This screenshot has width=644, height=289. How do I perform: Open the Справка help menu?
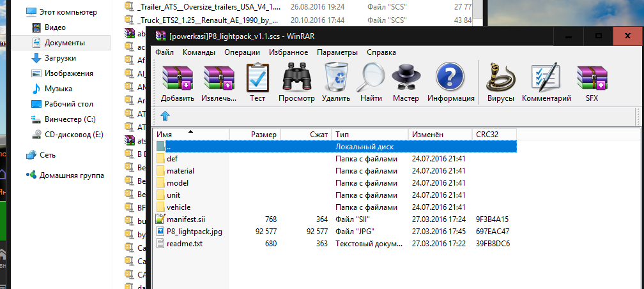click(x=381, y=52)
